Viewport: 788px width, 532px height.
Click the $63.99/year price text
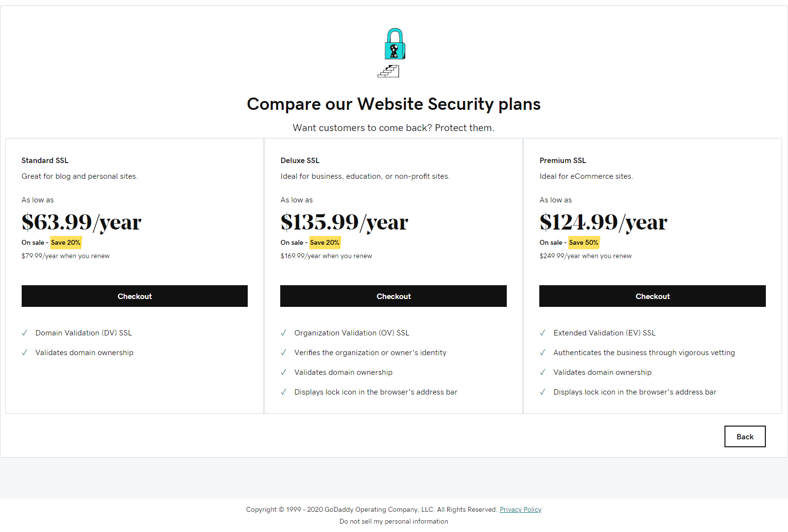click(81, 222)
